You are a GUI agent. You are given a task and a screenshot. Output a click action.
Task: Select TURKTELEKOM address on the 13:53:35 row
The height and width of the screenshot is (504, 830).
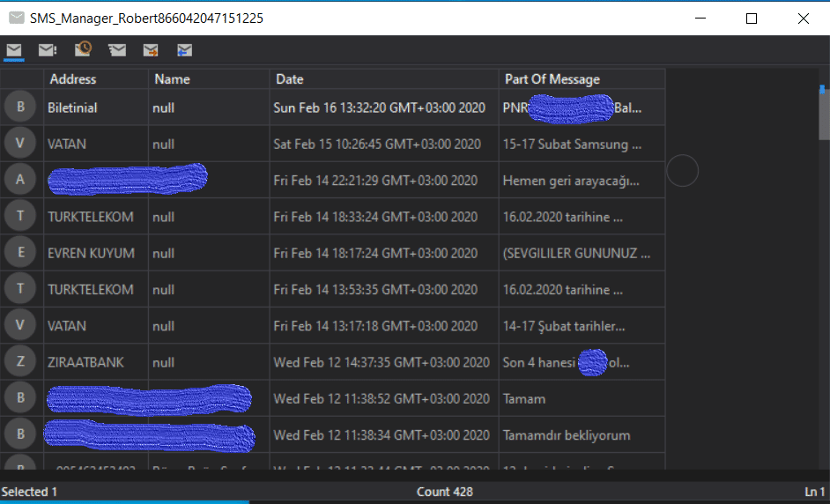[96, 290]
